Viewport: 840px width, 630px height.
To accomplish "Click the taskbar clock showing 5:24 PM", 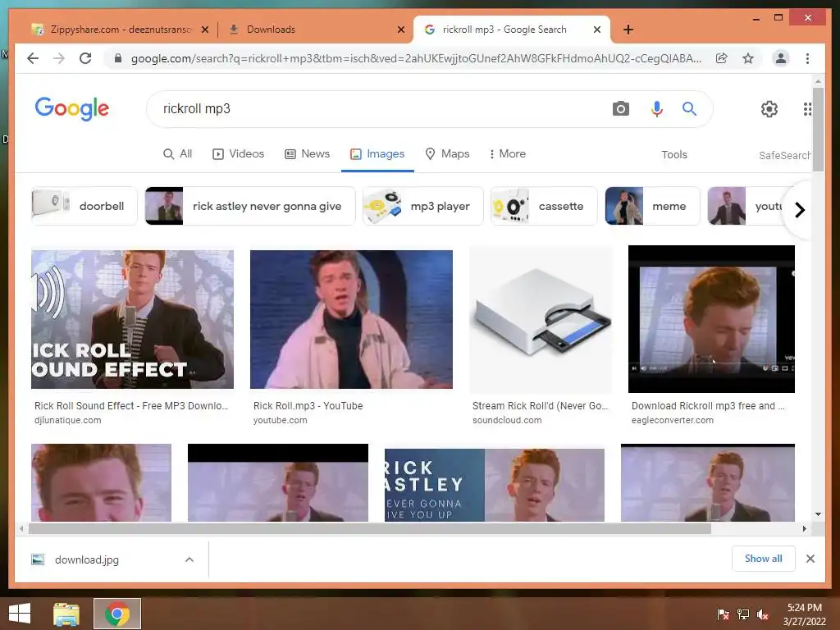I will pyautogui.click(x=804, y=614).
